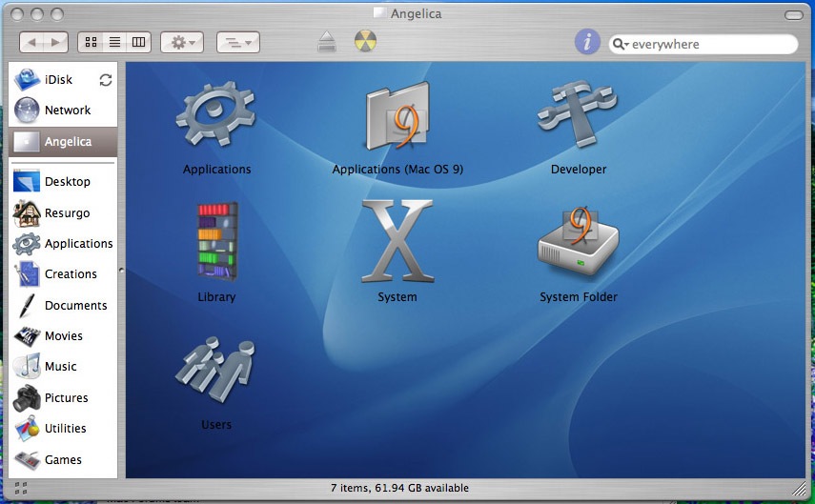This screenshot has width=815, height=504.
Task: Switch to list view
Action: (x=115, y=42)
